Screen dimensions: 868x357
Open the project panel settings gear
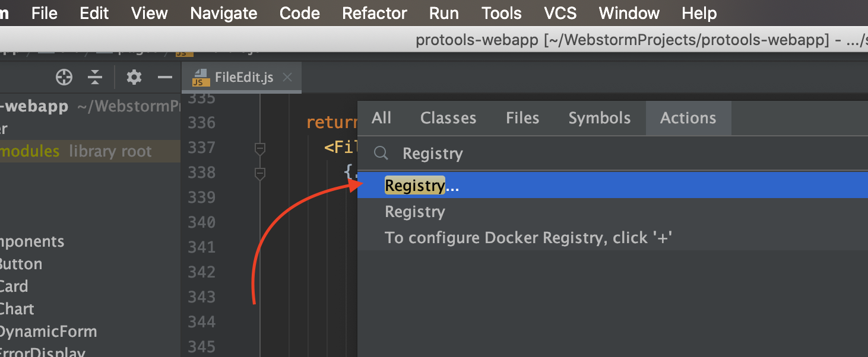[134, 77]
